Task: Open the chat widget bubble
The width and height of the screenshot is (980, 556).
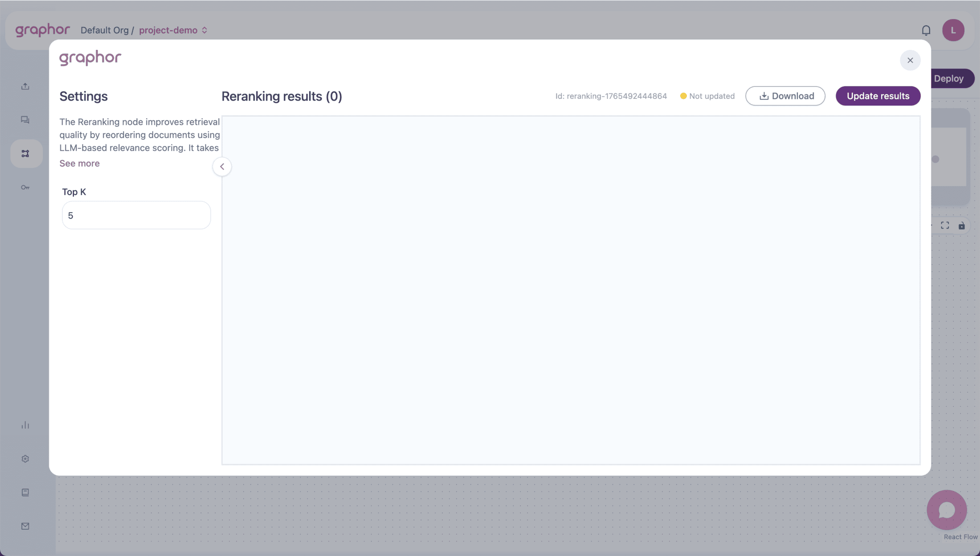Action: pyautogui.click(x=947, y=510)
